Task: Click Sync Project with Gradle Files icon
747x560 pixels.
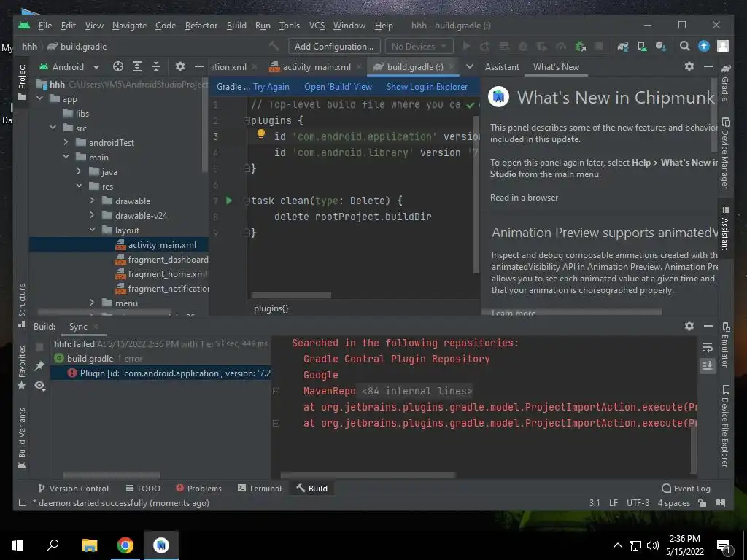Action: coord(623,46)
